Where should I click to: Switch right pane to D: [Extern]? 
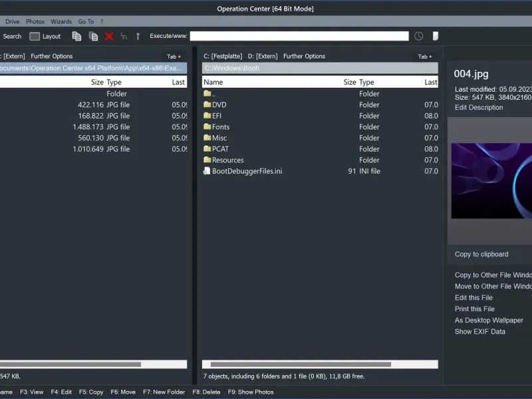pos(263,57)
